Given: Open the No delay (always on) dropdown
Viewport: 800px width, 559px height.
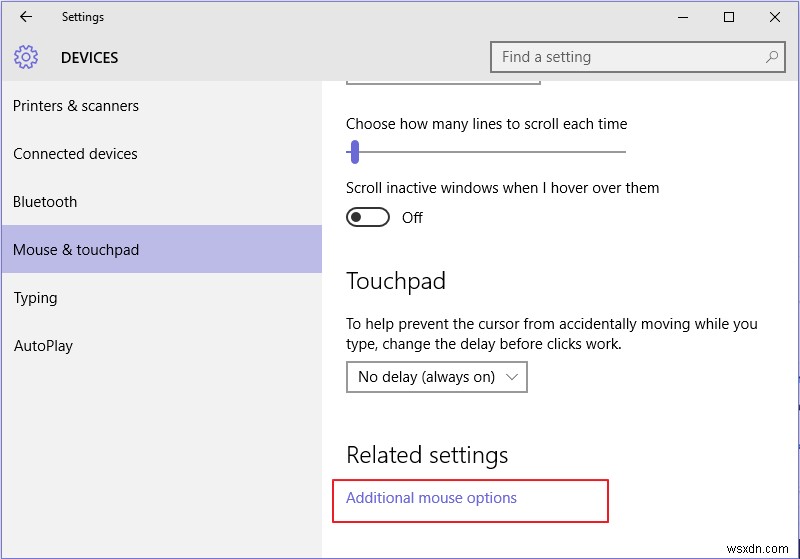Looking at the screenshot, I should pos(437,377).
